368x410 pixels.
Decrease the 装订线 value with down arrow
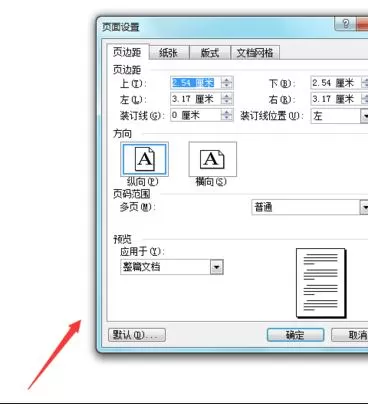click(x=227, y=118)
